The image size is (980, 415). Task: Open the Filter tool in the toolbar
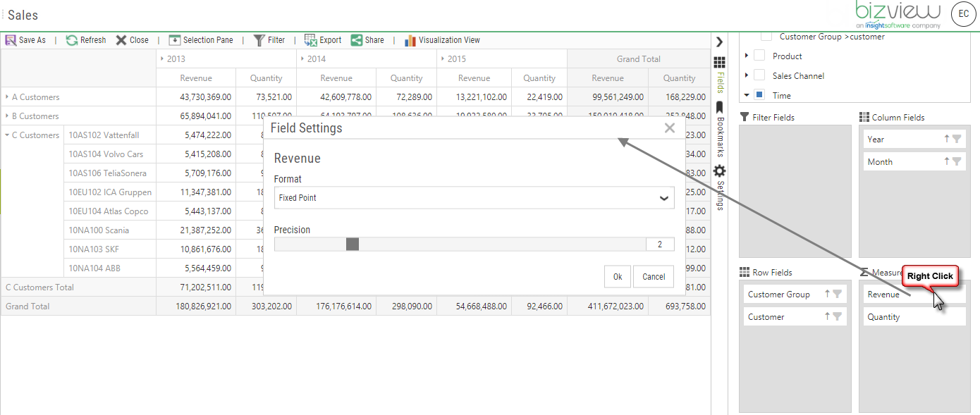click(269, 40)
